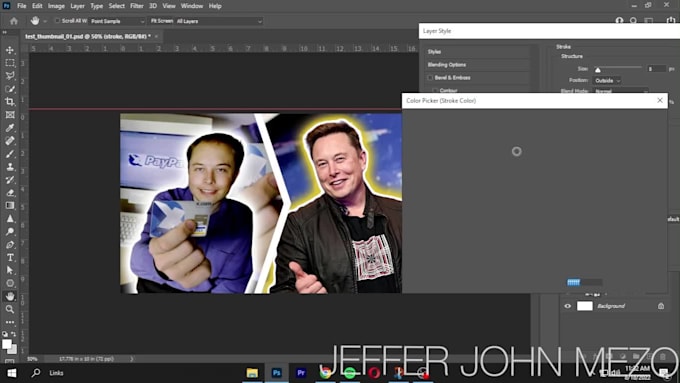Select the Pen tool

(10, 245)
